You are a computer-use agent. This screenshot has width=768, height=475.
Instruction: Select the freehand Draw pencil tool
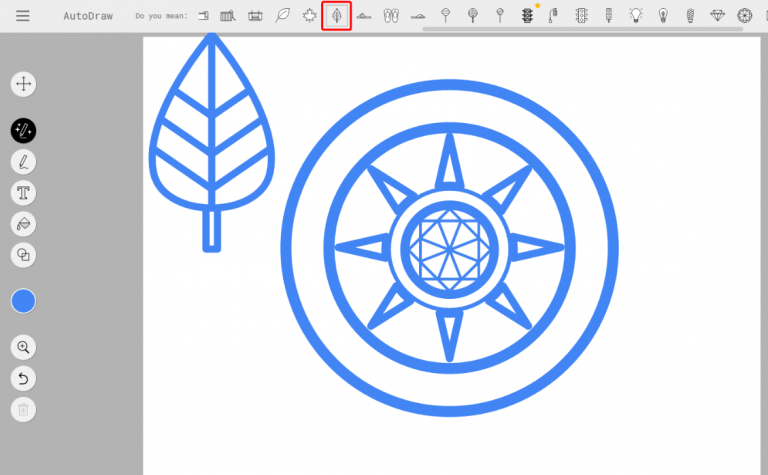23,161
